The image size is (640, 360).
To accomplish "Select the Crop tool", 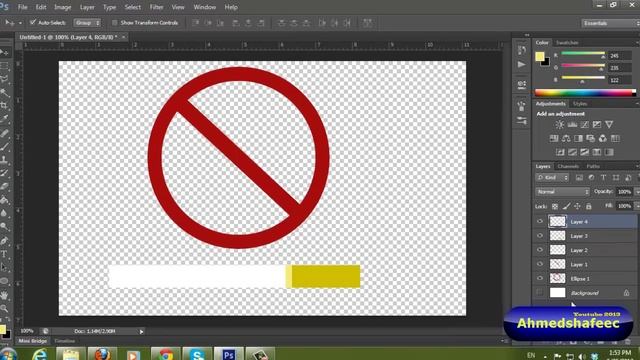I will pos(4,106).
